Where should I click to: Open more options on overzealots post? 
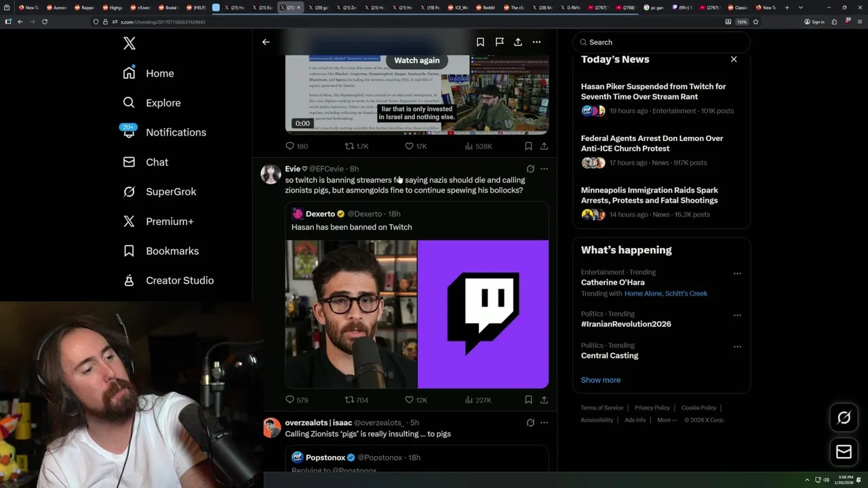[544, 422]
